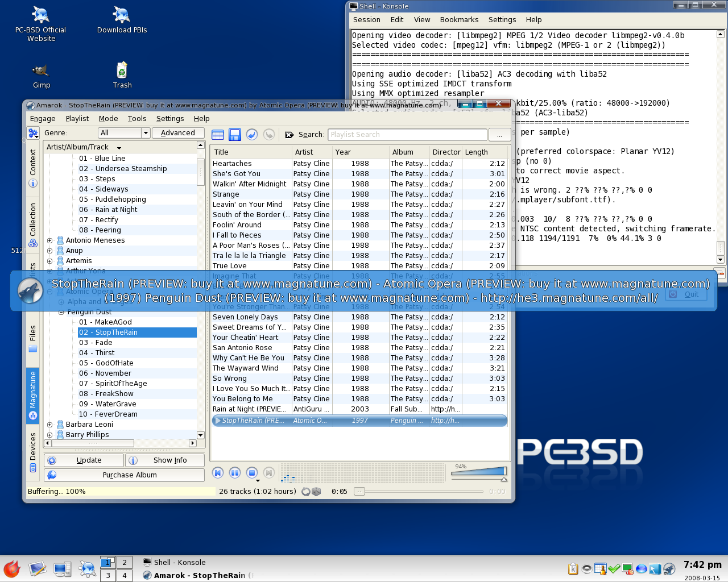Click the Artist/Album/Track column header arrow

(119, 148)
